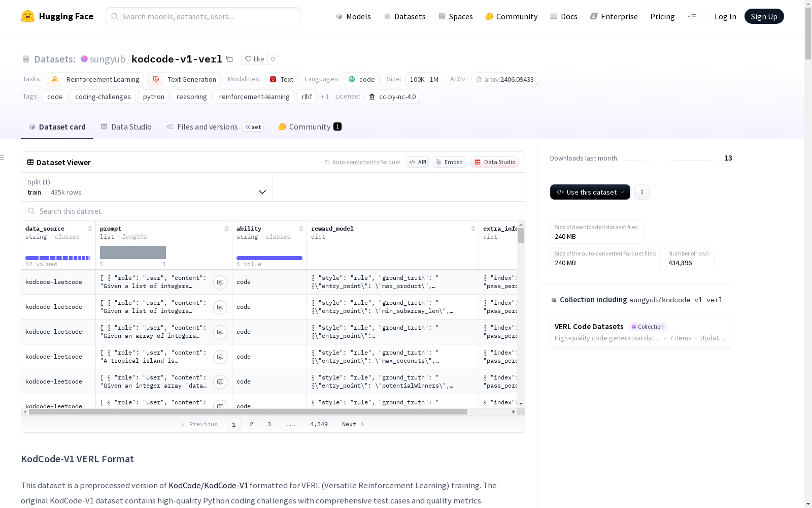The image size is (812, 508).
Task: Open the cc-by-nc-4.0 license tag
Action: point(393,97)
